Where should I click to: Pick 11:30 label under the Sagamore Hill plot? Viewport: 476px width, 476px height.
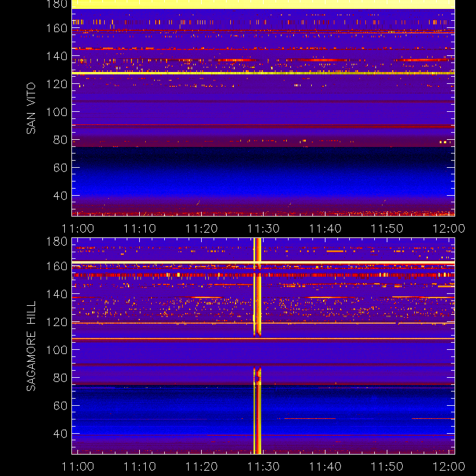coord(264,466)
